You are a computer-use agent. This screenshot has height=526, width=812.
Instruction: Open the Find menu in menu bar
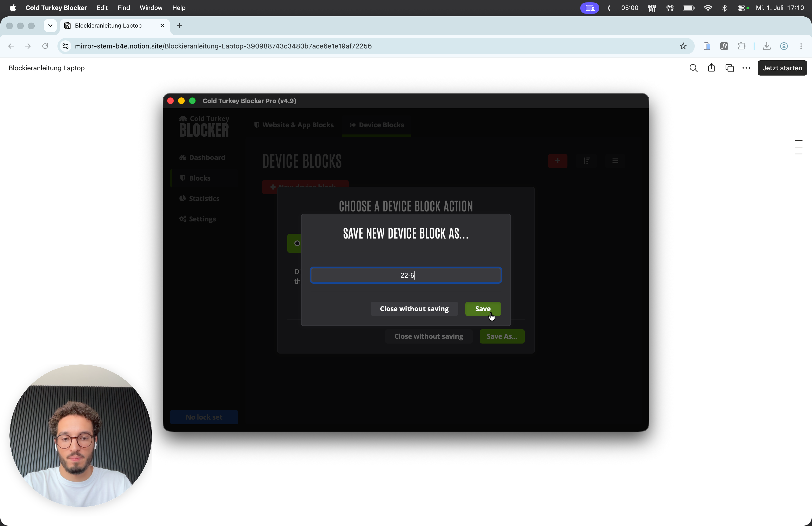point(123,8)
